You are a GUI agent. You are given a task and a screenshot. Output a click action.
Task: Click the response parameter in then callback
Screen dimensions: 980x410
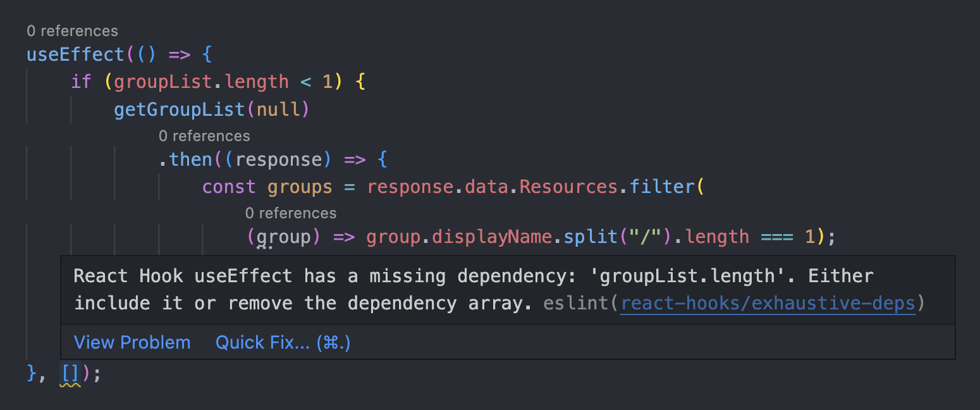click(x=278, y=159)
